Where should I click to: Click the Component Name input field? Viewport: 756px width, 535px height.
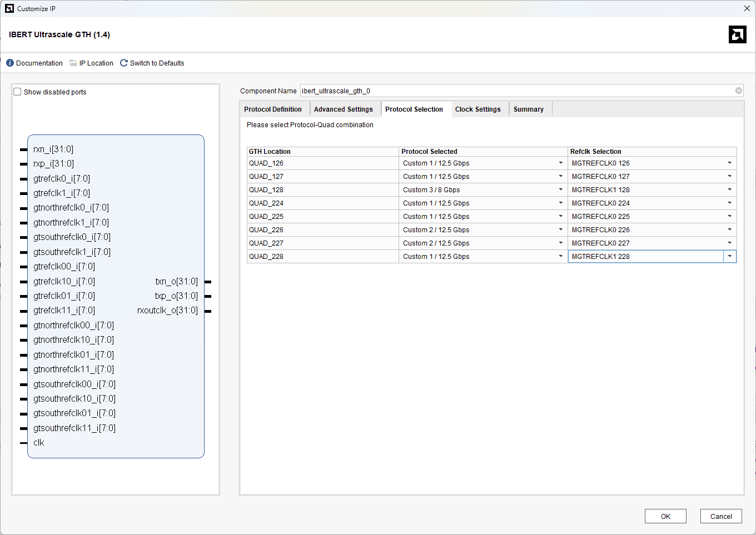[517, 91]
